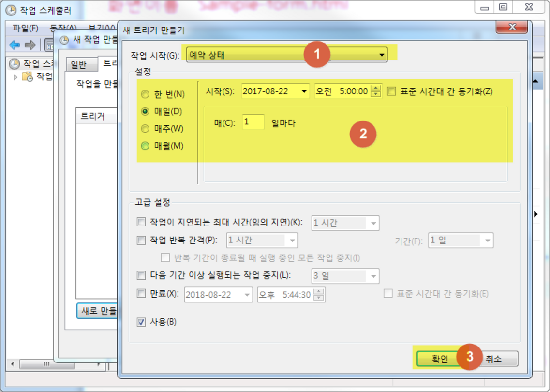The image size is (550, 392).
Task: Enable 작업 반복 간격(P) checkbox
Action: point(141,240)
